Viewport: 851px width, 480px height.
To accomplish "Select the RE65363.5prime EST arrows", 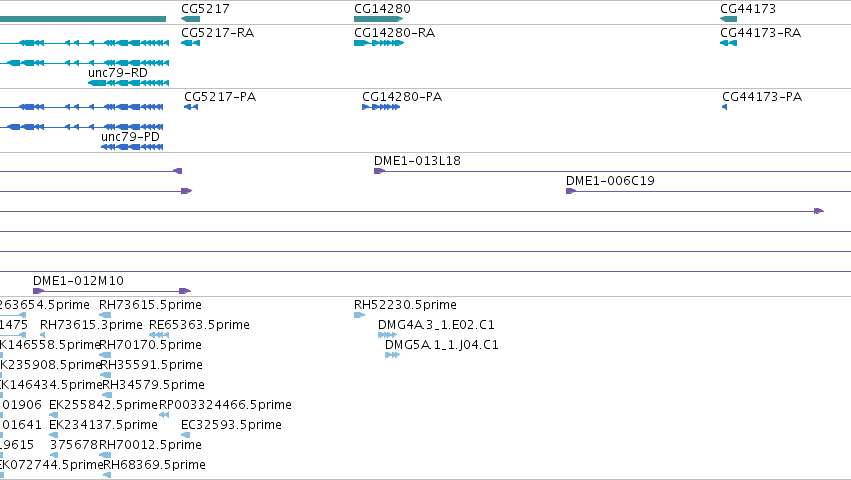I will pyautogui.click(x=159, y=335).
